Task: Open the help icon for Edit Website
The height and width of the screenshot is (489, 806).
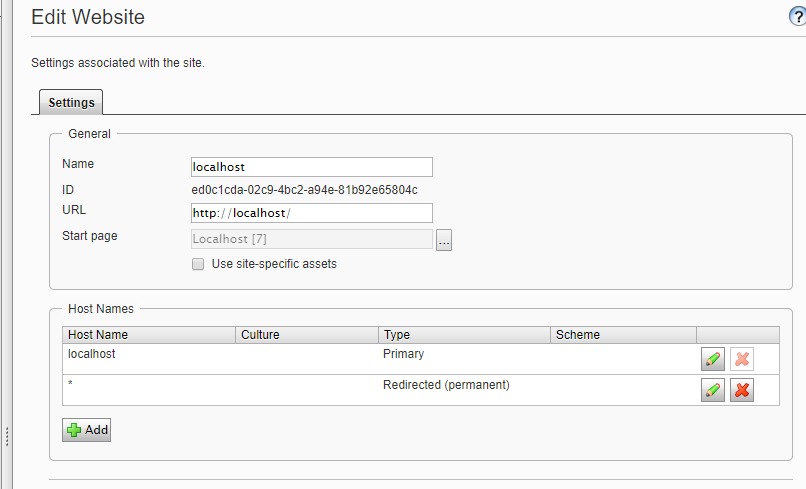Action: [x=797, y=17]
